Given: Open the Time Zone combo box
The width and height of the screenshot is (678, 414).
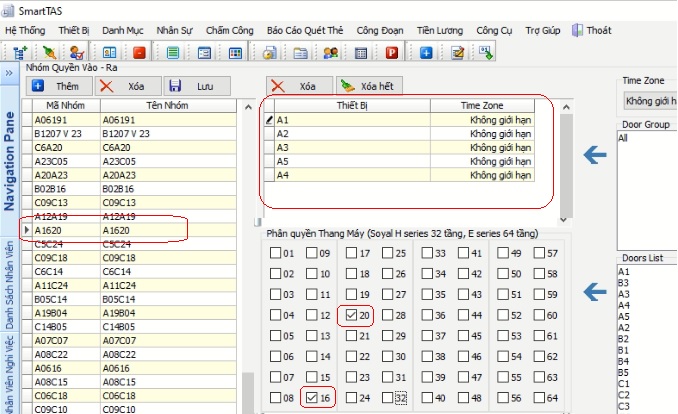Looking at the screenshot, I should [650, 101].
